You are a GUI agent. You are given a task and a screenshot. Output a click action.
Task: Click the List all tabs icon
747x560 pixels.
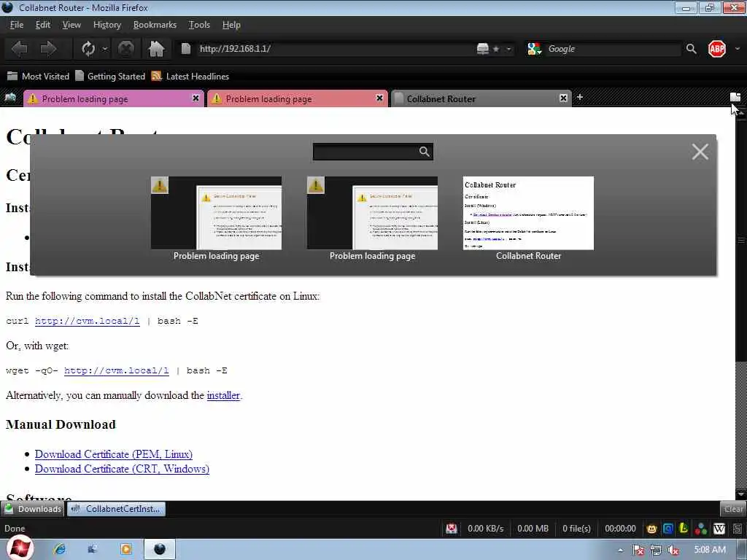click(x=735, y=97)
